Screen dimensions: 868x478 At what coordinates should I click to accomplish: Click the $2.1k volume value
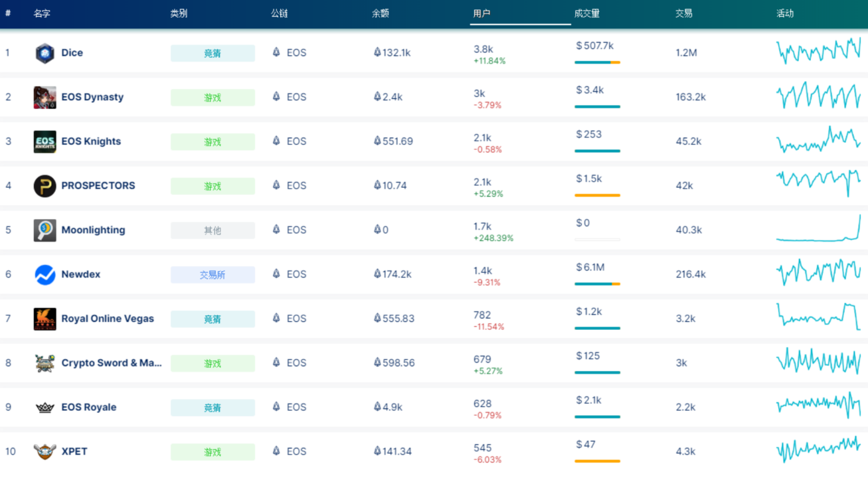[x=589, y=400]
